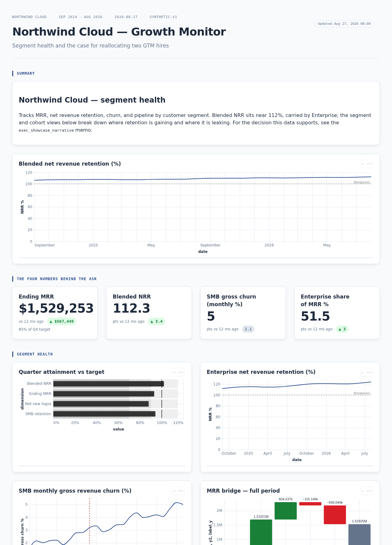Click the Ending MRR bar in attainment chart
The image size is (392, 545).
pos(104,394)
